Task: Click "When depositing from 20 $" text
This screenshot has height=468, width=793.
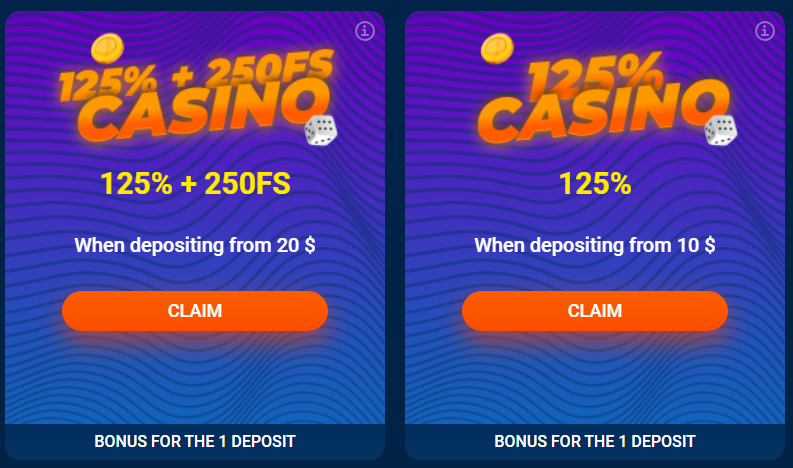Action: [x=195, y=245]
